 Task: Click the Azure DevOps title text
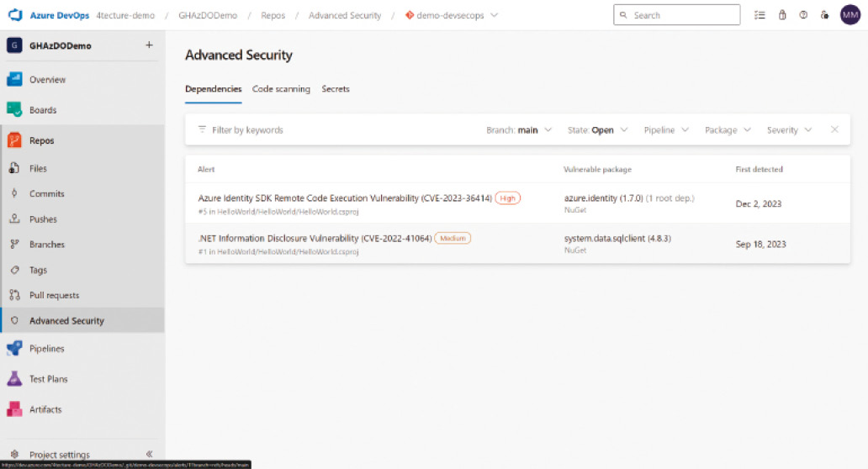[59, 15]
